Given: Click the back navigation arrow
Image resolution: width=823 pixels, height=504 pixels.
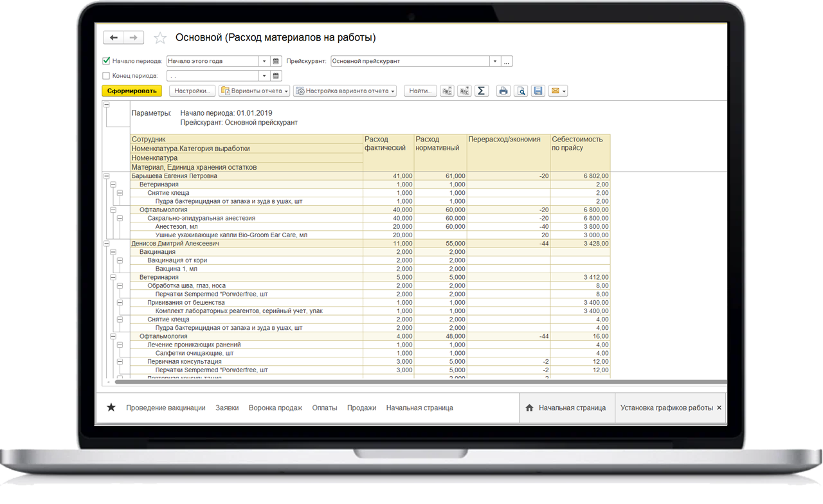Looking at the screenshot, I should (114, 38).
